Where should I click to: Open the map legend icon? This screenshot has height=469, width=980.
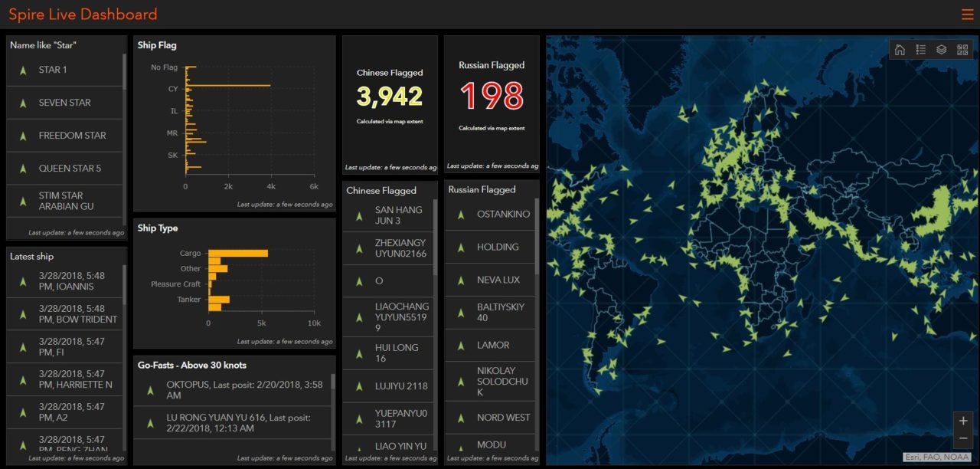(x=921, y=49)
